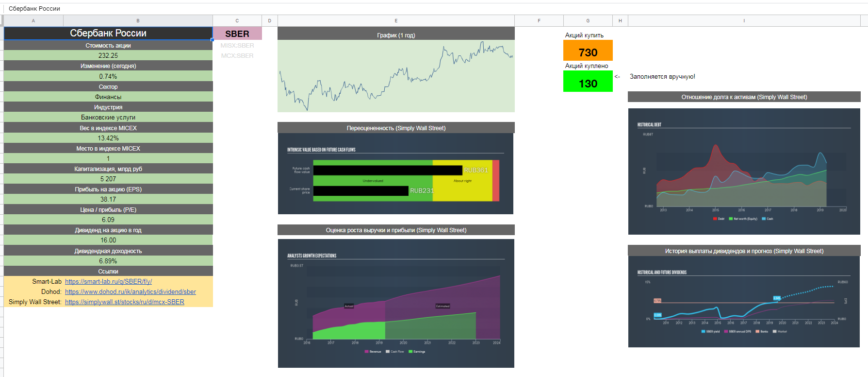Open the dohod.ru dividend link
The width and height of the screenshot is (868, 377).
(131, 291)
